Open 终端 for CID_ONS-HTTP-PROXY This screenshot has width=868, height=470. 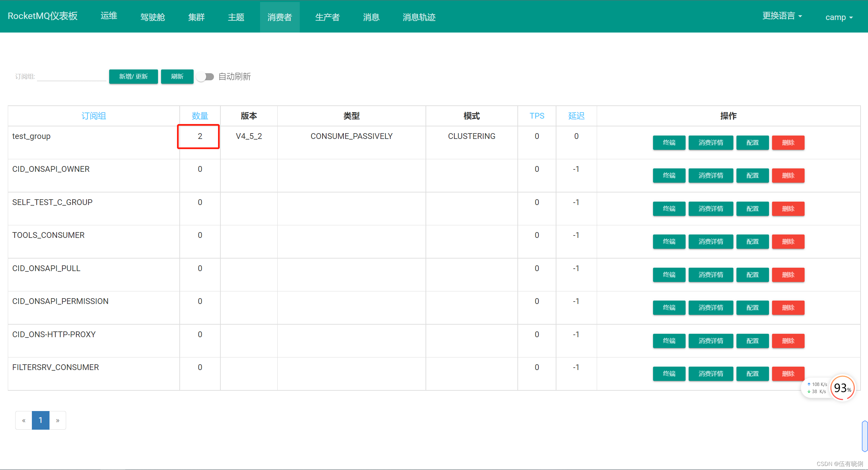(669, 341)
